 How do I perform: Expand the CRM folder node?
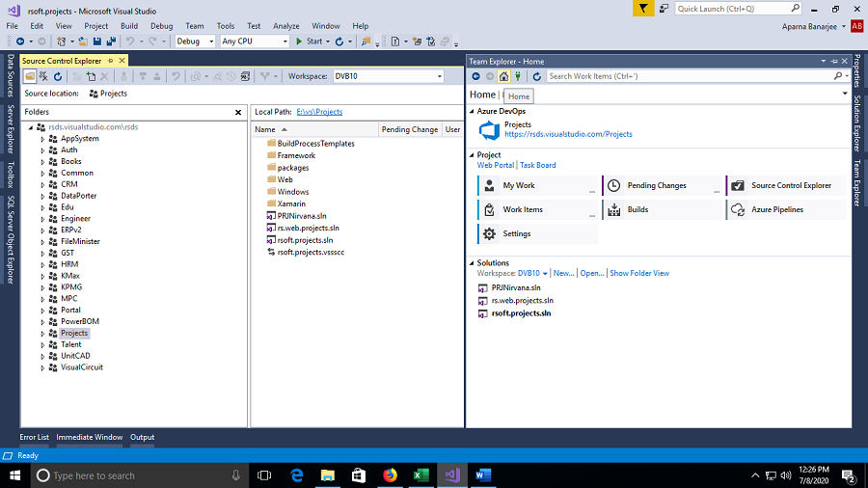[42, 185]
